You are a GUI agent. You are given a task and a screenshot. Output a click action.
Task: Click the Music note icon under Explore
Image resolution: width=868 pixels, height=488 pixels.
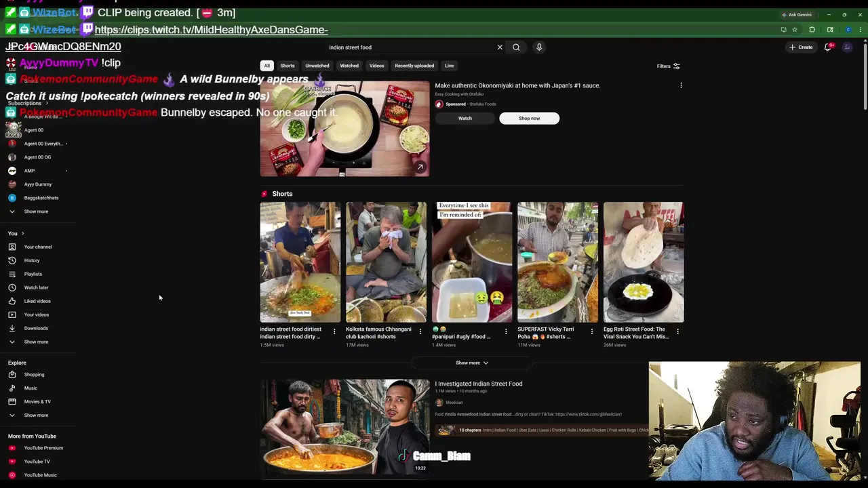[12, 388]
